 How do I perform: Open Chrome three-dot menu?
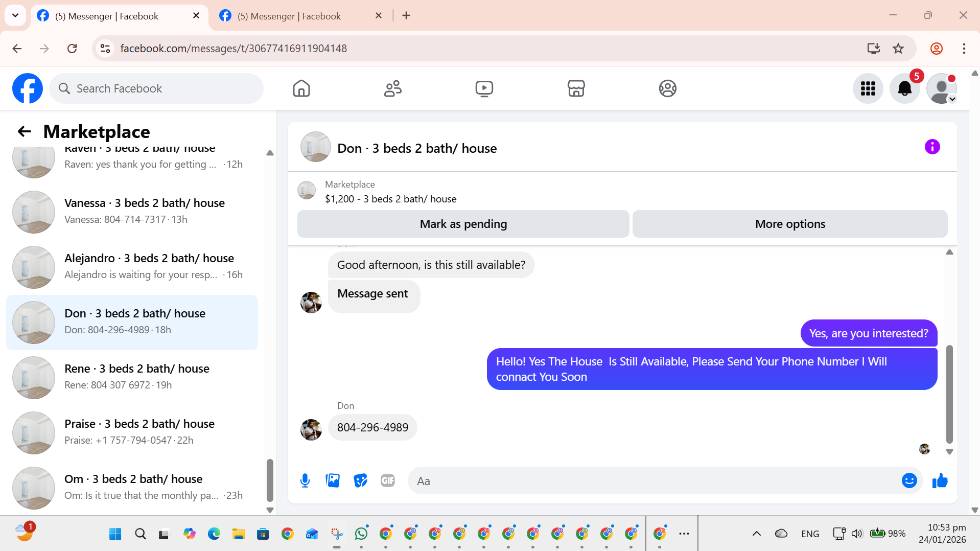(964, 49)
